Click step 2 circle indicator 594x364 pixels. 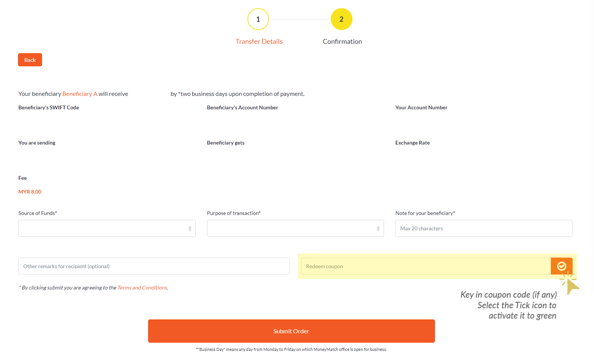tap(341, 19)
